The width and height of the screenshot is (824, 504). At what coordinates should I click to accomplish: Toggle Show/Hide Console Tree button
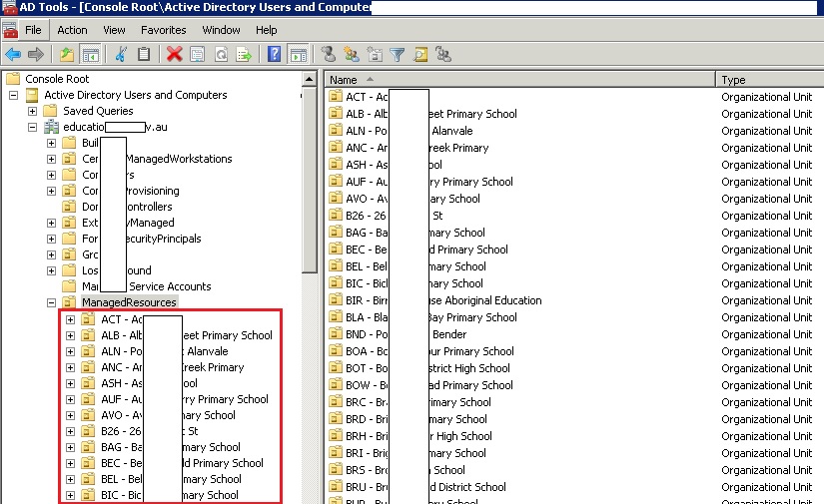coord(90,54)
